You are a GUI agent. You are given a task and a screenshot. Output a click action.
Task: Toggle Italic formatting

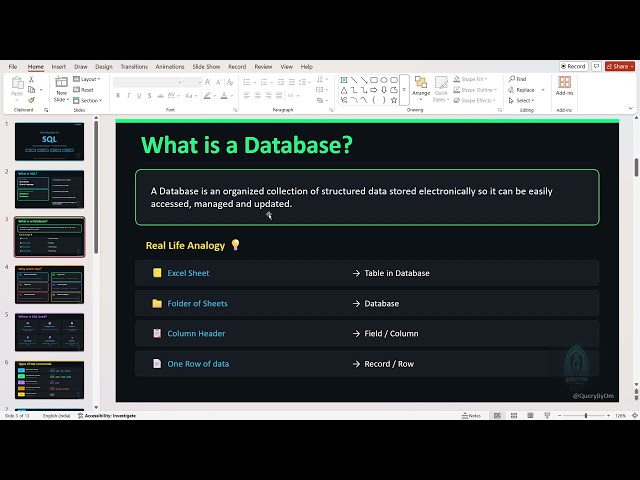(x=129, y=96)
